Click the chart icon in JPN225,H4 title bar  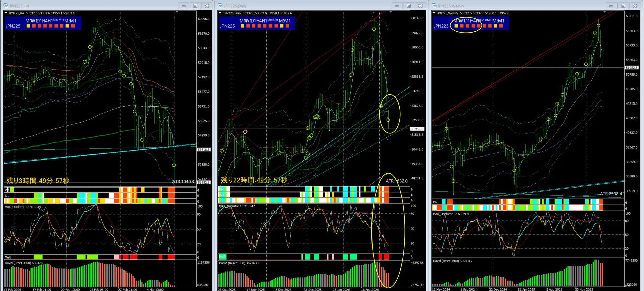pos(6,6)
